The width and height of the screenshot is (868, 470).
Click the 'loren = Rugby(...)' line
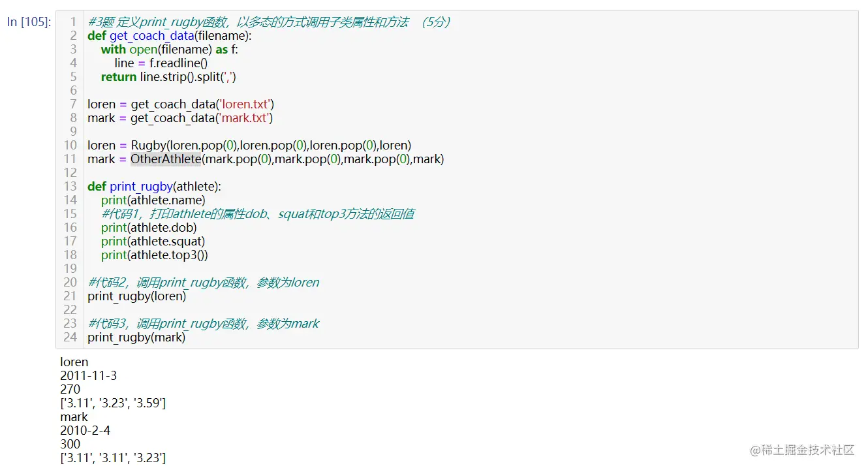pos(249,145)
